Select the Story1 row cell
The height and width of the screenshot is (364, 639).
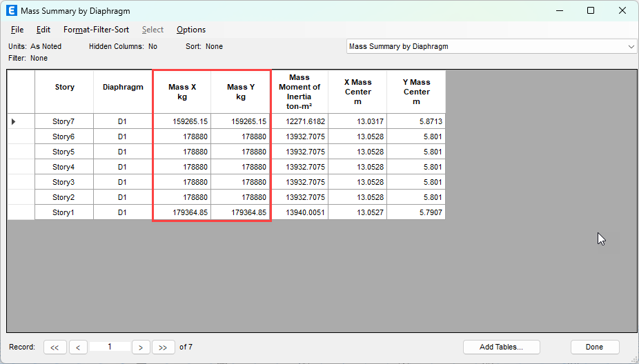(x=64, y=212)
